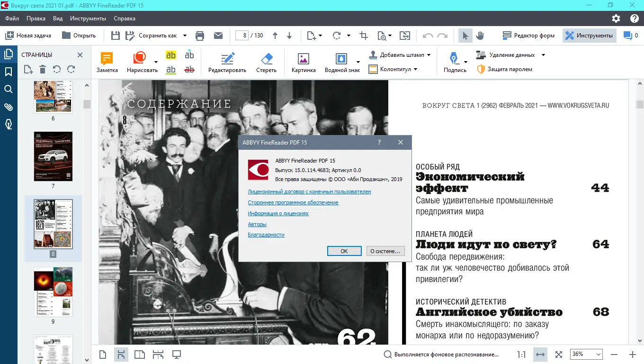Click the Водяной знак watermark tool
644x364 pixels.
click(x=342, y=62)
